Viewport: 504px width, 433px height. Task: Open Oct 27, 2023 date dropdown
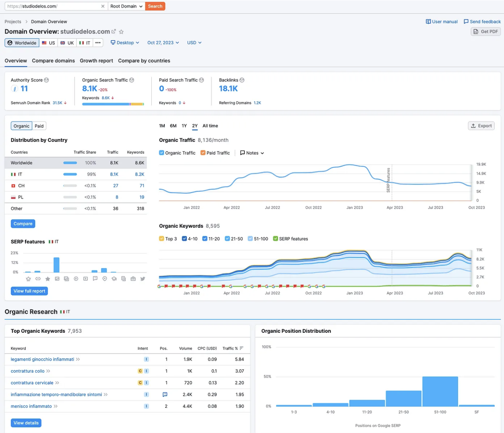coord(163,43)
